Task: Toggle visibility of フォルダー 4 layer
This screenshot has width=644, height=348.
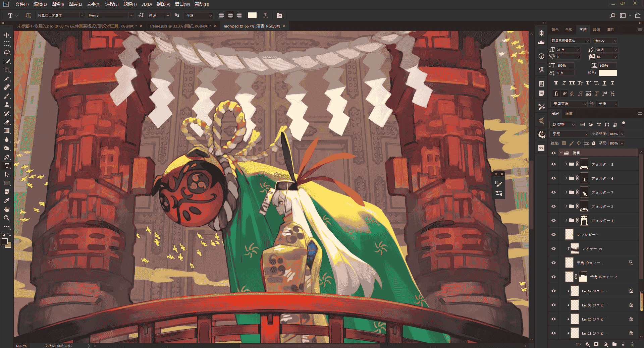Action: tap(553, 235)
